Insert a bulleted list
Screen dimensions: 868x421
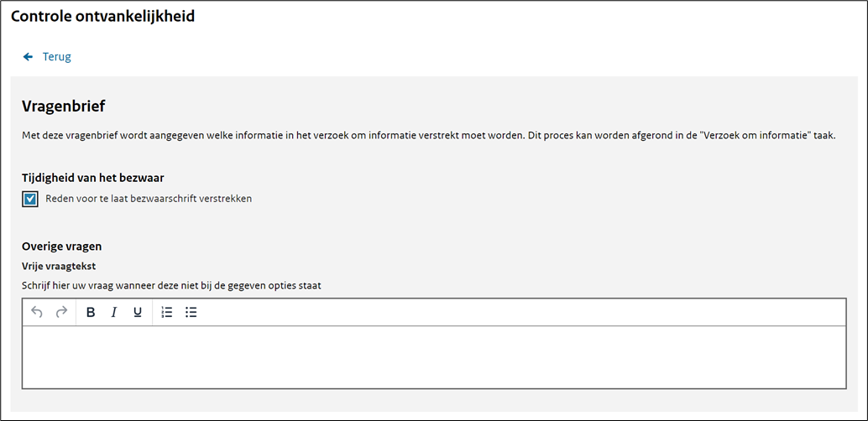pyautogui.click(x=191, y=313)
